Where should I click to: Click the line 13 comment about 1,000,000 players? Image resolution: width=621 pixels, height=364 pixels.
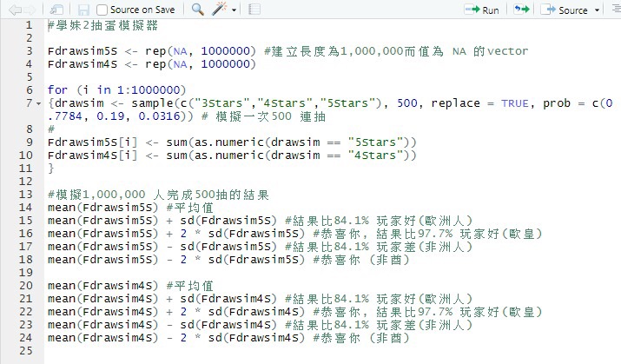158,195
